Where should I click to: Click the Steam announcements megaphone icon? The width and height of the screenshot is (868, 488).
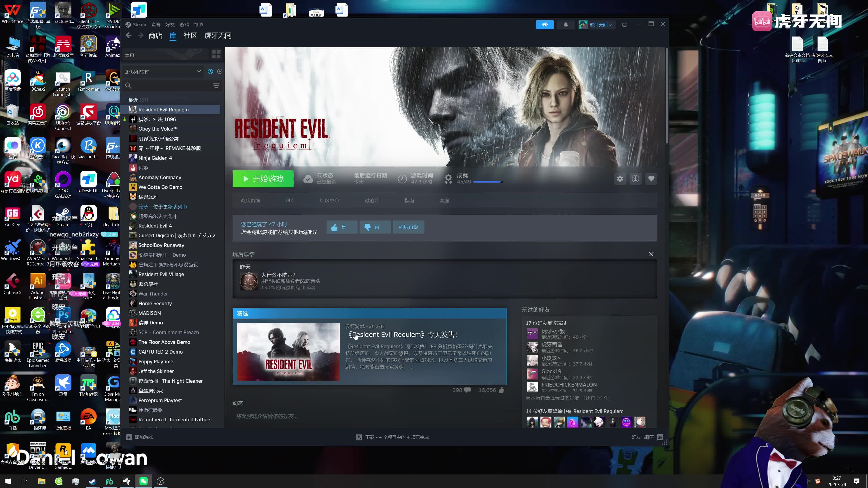click(545, 25)
